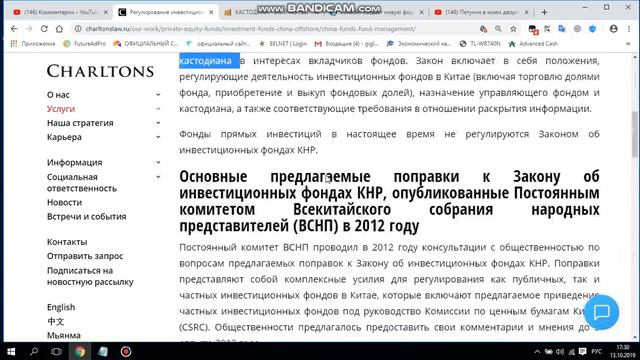View site information icon in address bar
Screen dimensions: 640x360
[x=78, y=29]
